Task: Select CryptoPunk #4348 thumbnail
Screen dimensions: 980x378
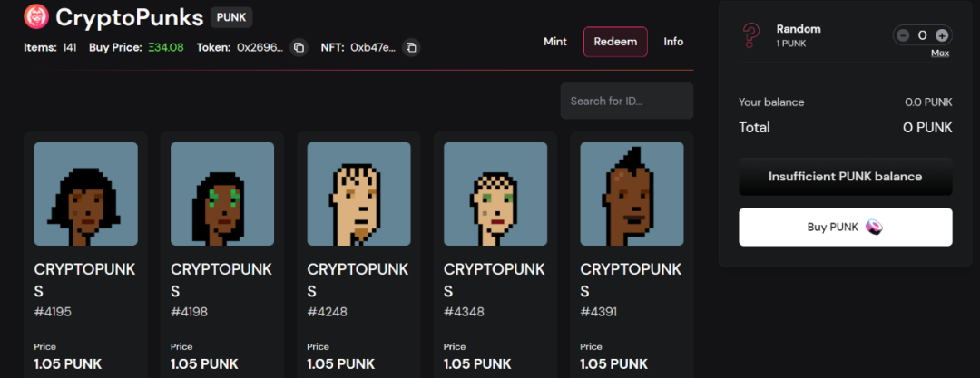Action: [x=495, y=194]
